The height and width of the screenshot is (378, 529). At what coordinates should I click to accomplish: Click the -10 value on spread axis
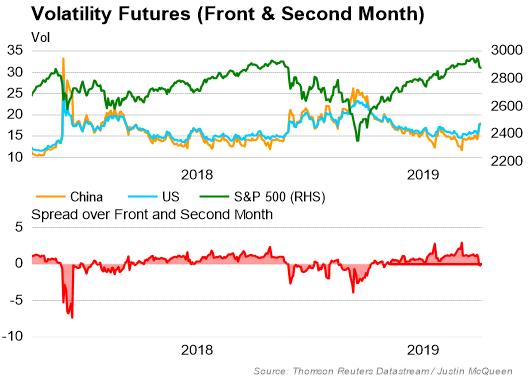(x=12, y=336)
